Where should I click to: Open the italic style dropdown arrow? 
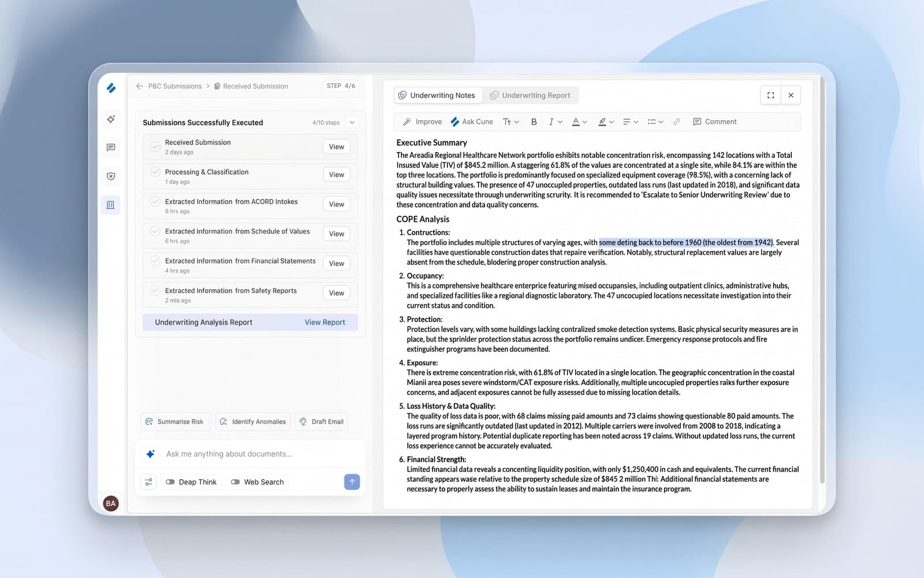coord(560,122)
